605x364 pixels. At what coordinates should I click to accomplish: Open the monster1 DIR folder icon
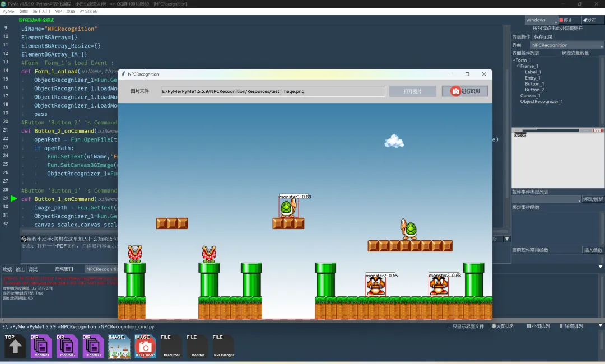pyautogui.click(x=41, y=346)
